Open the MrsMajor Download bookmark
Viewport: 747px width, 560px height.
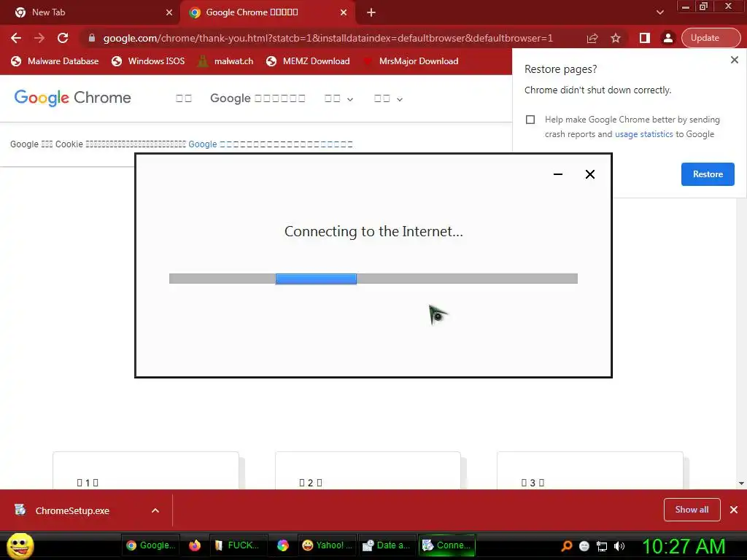411,61
